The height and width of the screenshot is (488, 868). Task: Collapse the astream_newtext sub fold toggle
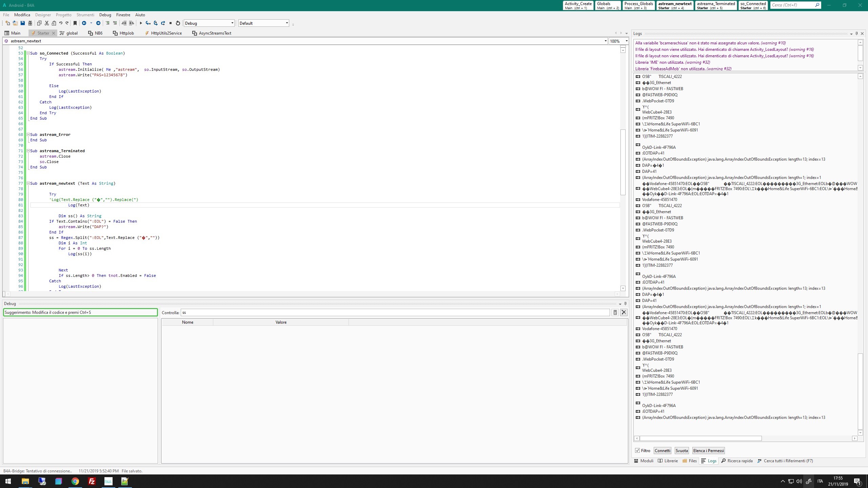point(28,183)
